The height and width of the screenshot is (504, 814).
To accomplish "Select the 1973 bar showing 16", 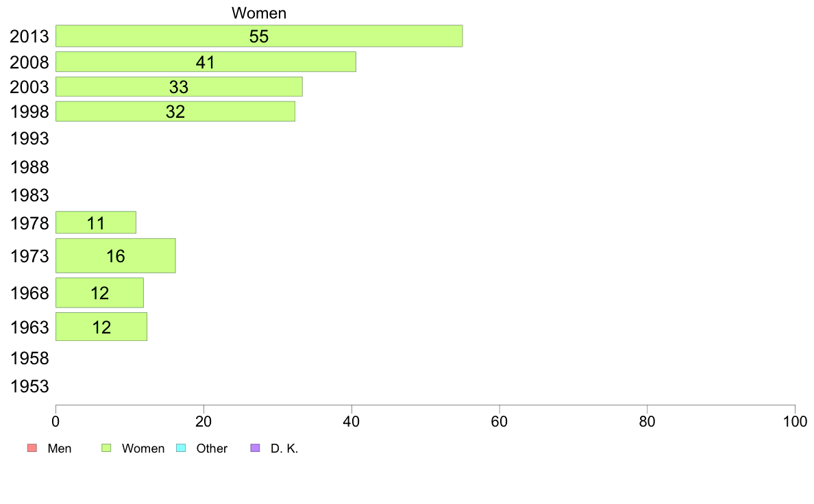I will [116, 256].
